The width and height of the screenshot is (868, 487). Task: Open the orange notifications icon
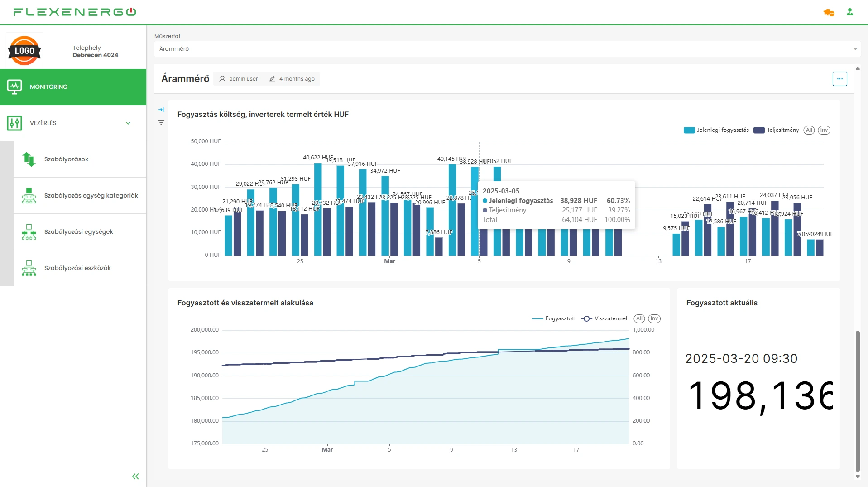pos(829,12)
